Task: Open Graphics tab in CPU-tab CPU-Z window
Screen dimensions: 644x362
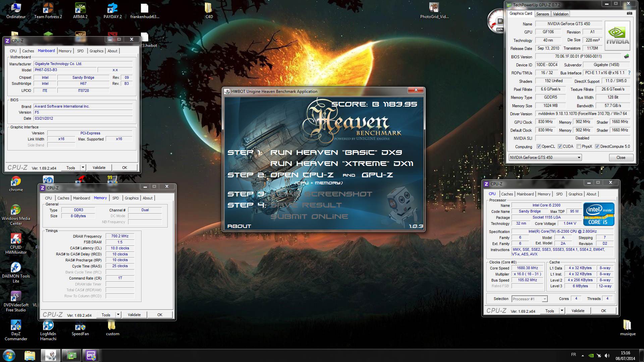Action: click(x=575, y=194)
